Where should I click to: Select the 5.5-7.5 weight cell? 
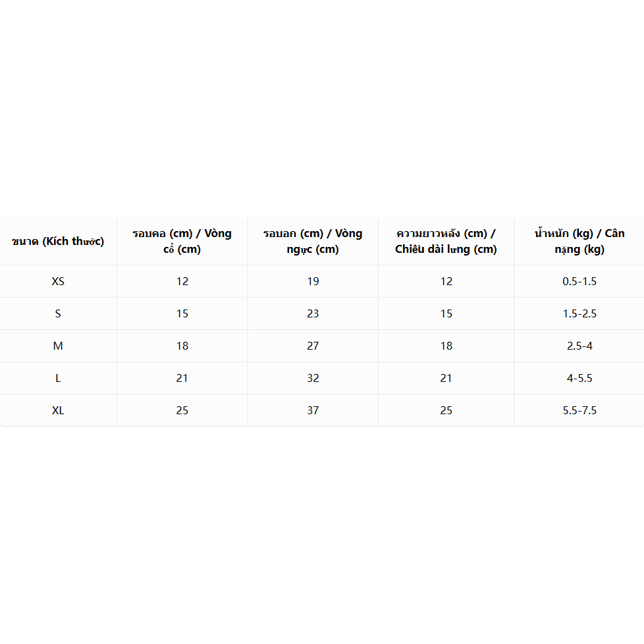[x=579, y=410]
